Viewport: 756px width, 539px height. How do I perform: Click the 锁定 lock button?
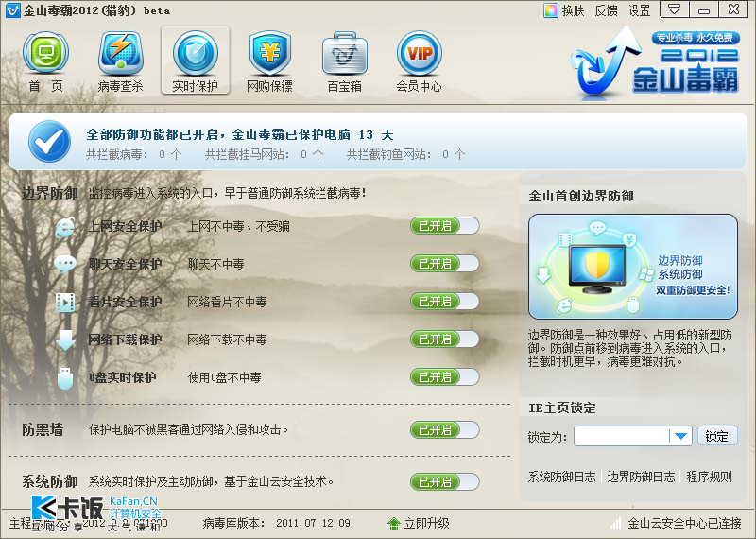tap(717, 436)
